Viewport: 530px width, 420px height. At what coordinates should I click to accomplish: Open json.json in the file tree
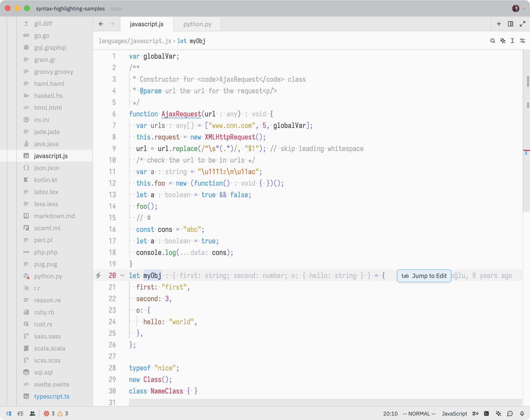[x=46, y=168]
